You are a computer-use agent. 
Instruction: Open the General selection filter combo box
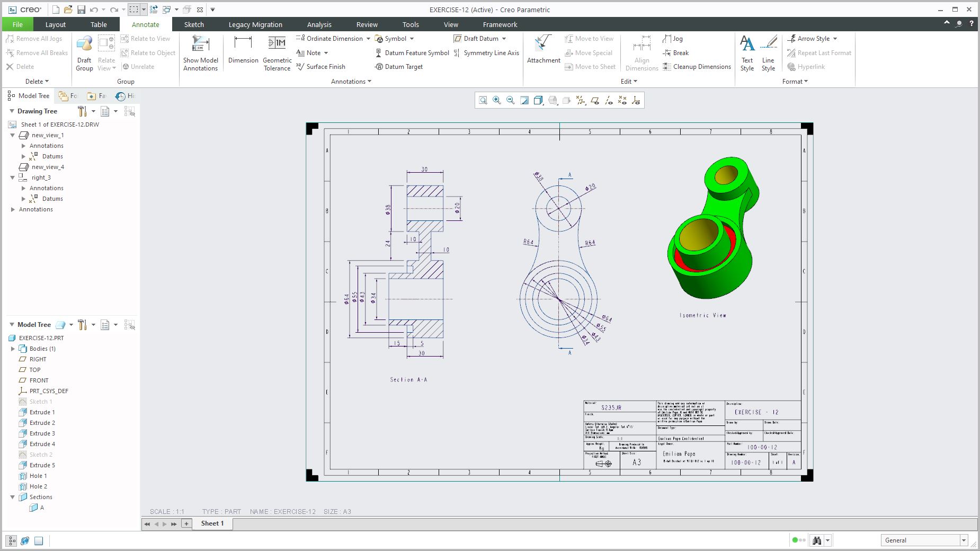(924, 540)
